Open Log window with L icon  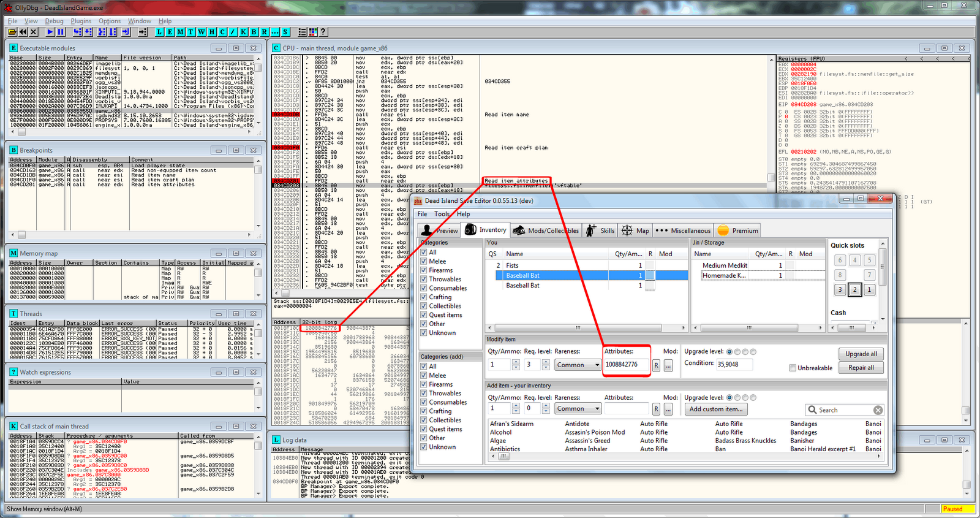160,32
